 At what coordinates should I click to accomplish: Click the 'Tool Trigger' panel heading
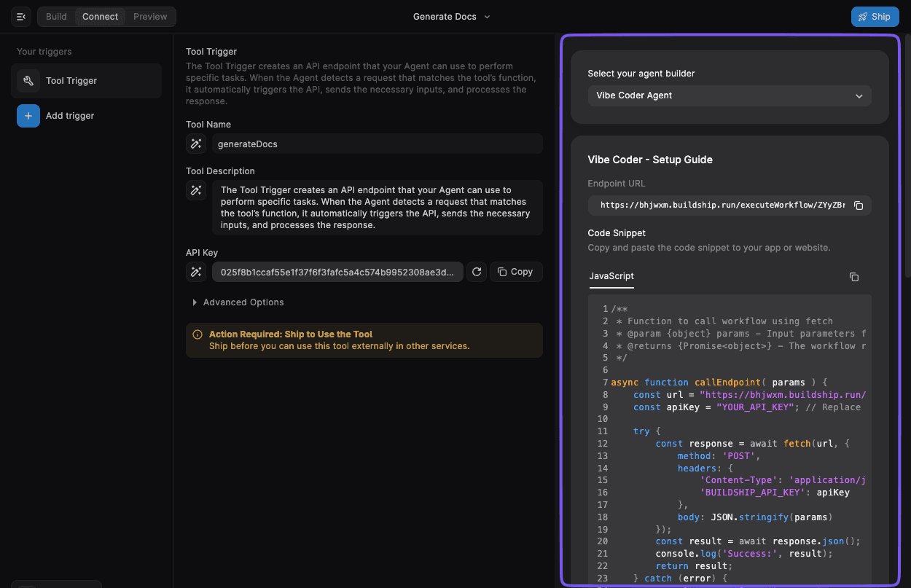click(x=211, y=52)
